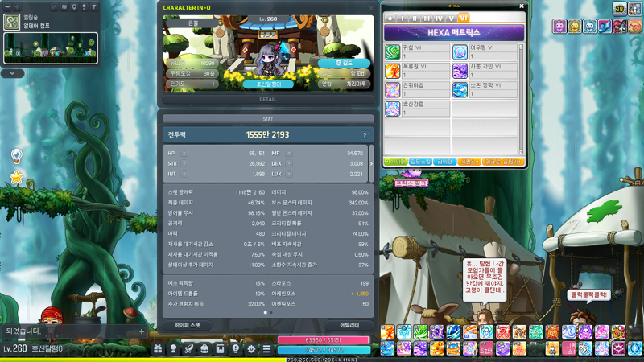Switch to the beginner dot skill tab
The width and height of the screenshot is (644, 362).
pos(390,19)
